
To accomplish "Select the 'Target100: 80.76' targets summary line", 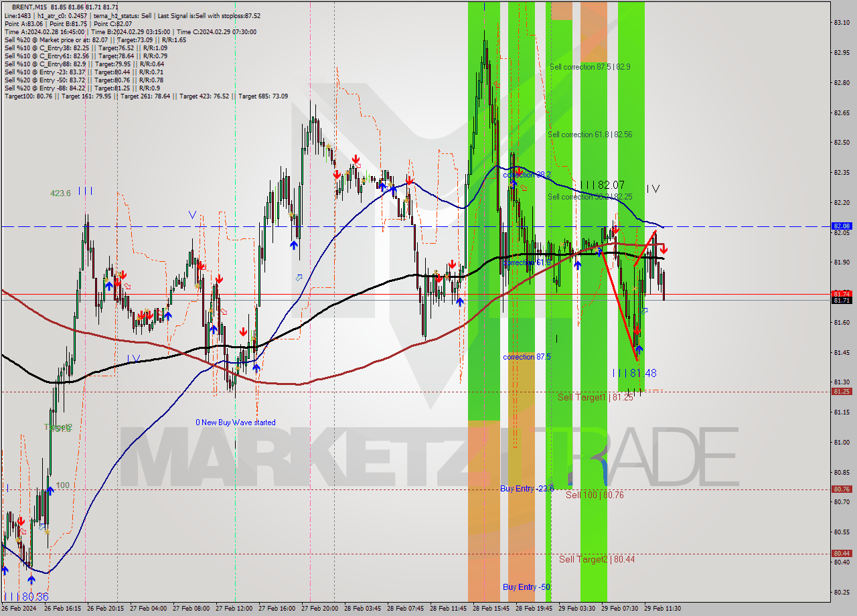I will [x=146, y=96].
